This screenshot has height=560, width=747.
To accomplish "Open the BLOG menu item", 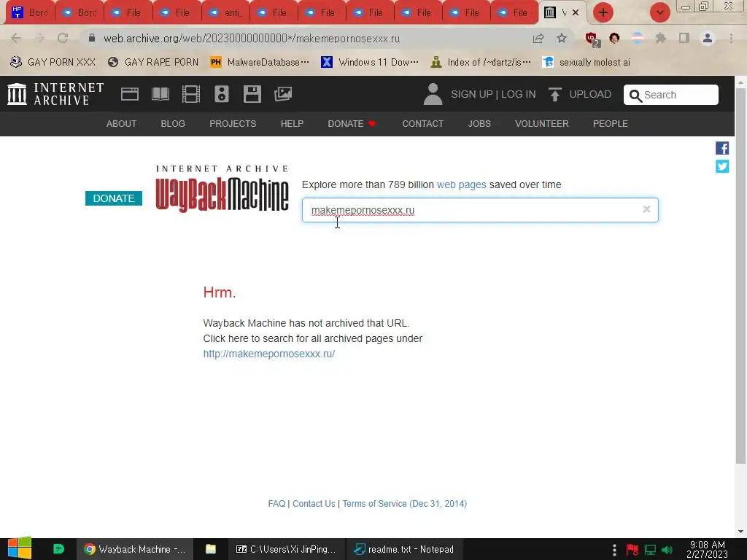I will [x=173, y=124].
